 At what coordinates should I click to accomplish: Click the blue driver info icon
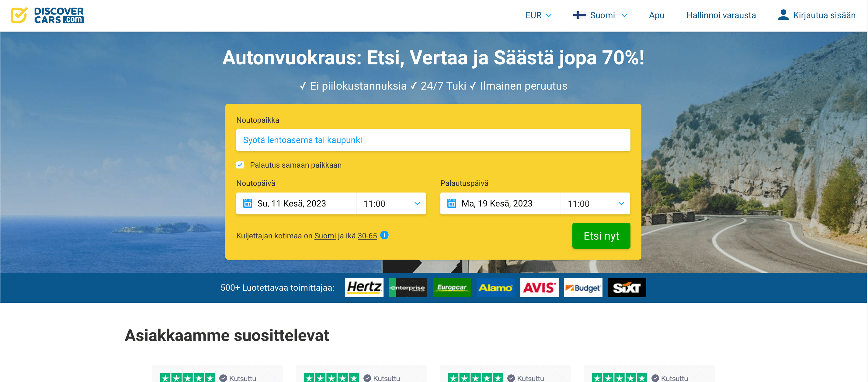pos(384,235)
